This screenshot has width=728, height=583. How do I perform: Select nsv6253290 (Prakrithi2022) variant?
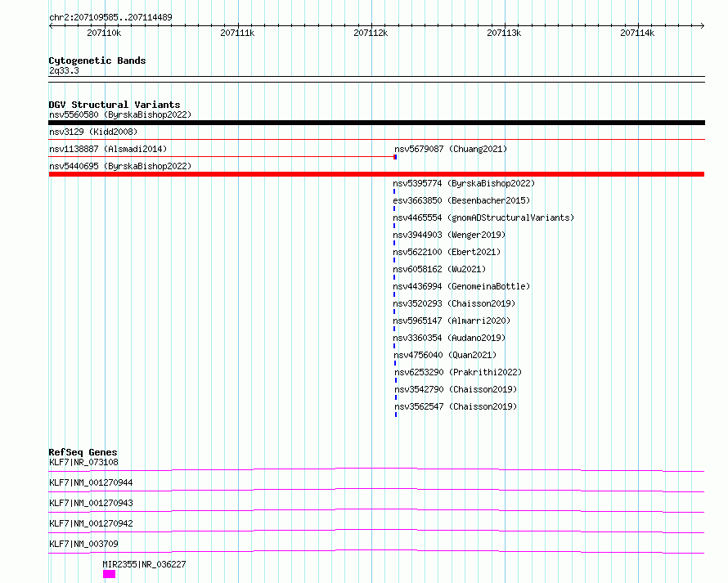click(458, 372)
